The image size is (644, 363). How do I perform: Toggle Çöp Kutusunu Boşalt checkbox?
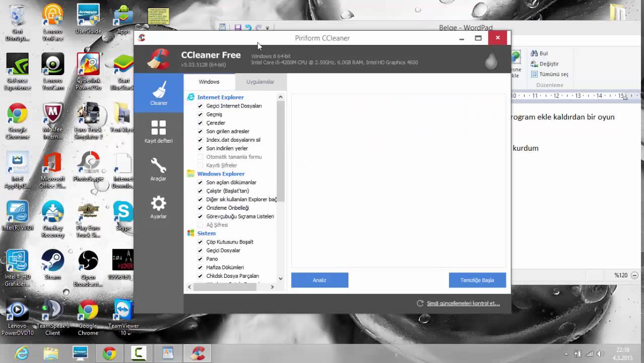pyautogui.click(x=200, y=242)
